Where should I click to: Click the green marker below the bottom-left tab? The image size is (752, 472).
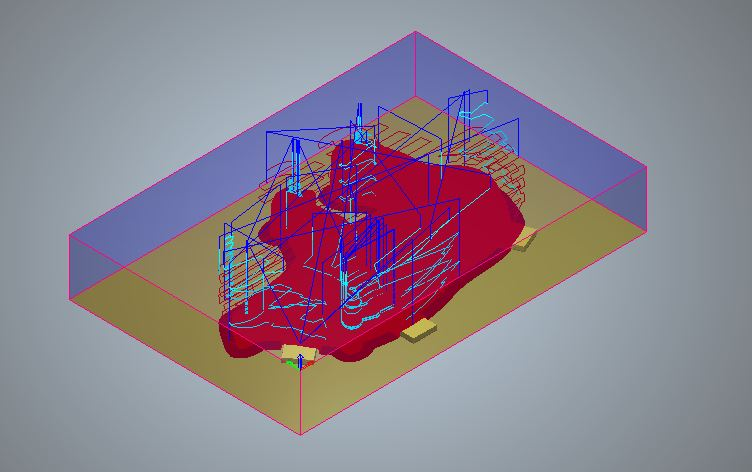[293, 364]
